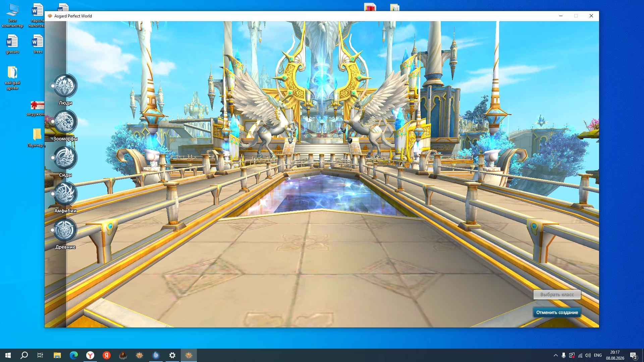Click the Зооморфы label text
Image resolution: width=644 pixels, height=362 pixels.
[x=65, y=139]
